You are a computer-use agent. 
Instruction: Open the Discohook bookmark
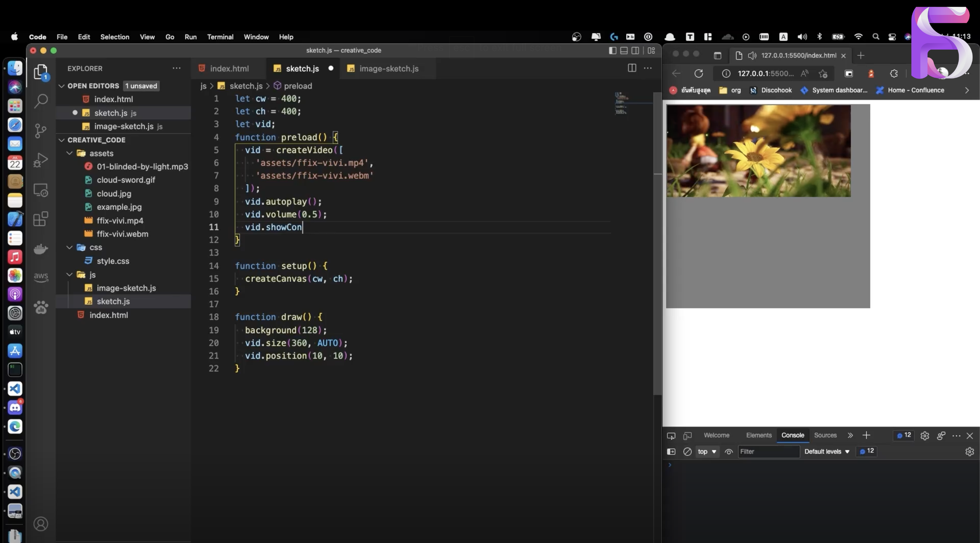tap(771, 90)
